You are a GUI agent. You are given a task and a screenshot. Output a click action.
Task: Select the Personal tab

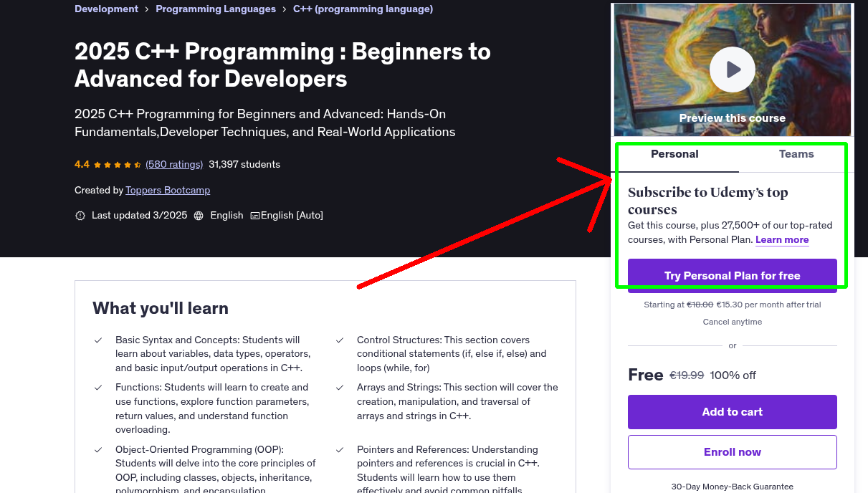[x=674, y=154]
